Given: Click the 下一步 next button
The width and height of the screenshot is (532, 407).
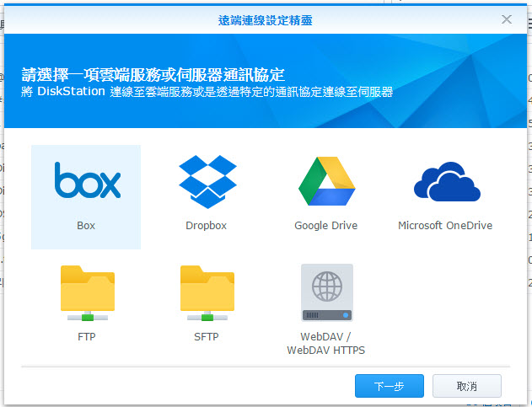Looking at the screenshot, I should [390, 386].
